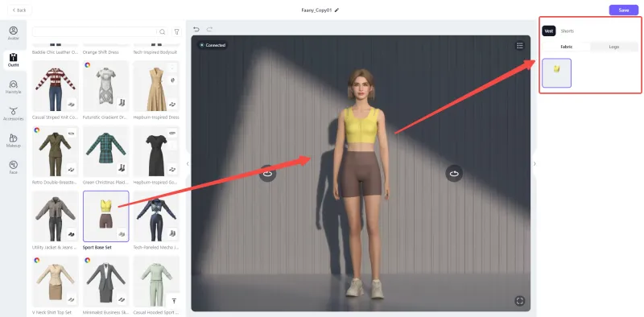Click the Orange Shift Dress label
Screen dimensions: 644x317
tap(101, 52)
